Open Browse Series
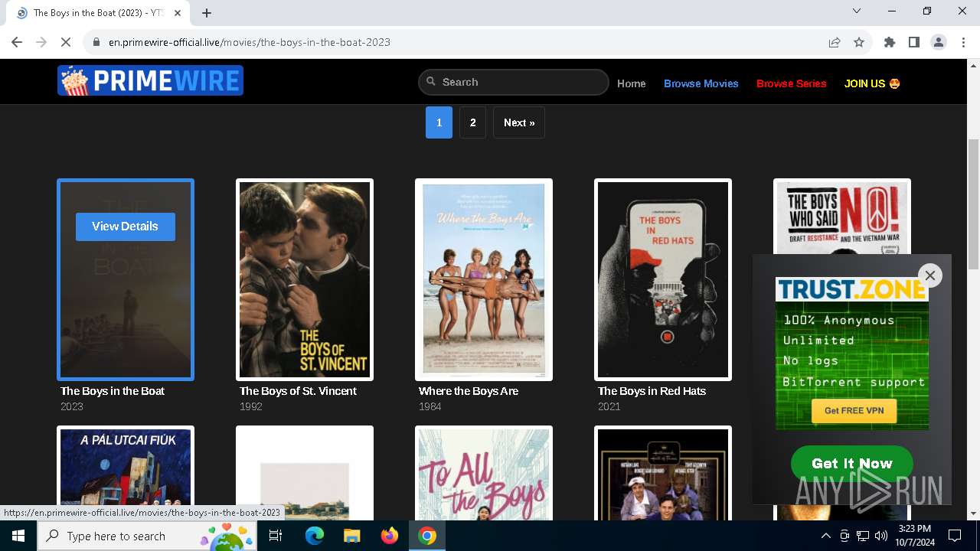 (x=791, y=83)
